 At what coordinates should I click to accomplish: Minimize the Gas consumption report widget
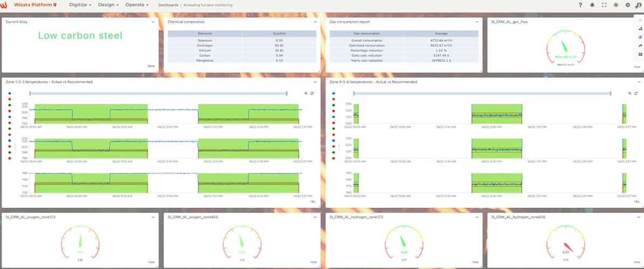[x=477, y=22]
